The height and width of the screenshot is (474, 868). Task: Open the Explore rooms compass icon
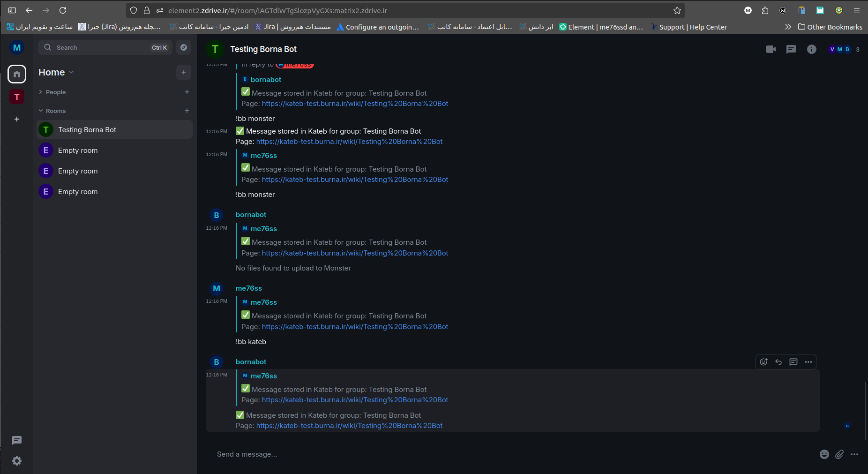[x=184, y=47]
